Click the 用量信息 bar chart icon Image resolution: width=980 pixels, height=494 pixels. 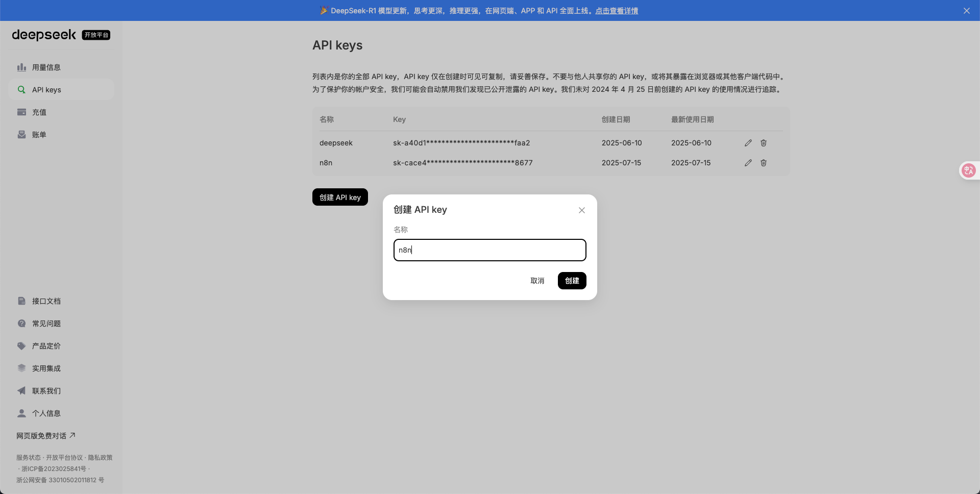(x=21, y=67)
